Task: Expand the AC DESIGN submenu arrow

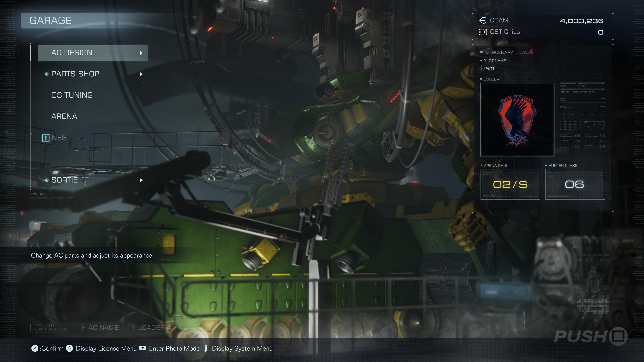Action: tap(141, 53)
